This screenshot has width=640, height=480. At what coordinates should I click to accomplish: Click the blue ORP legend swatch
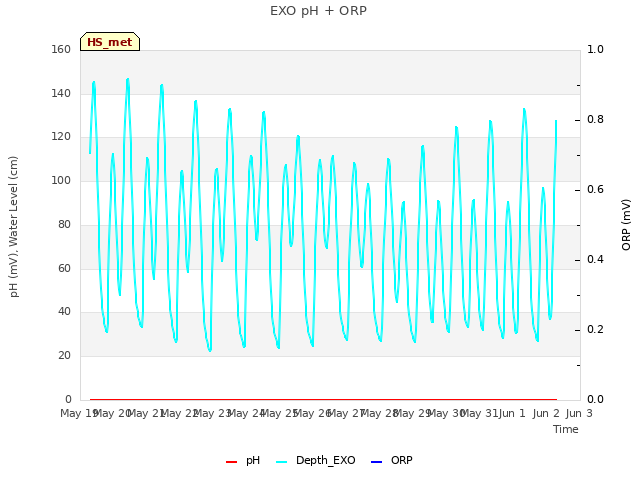pos(376,462)
